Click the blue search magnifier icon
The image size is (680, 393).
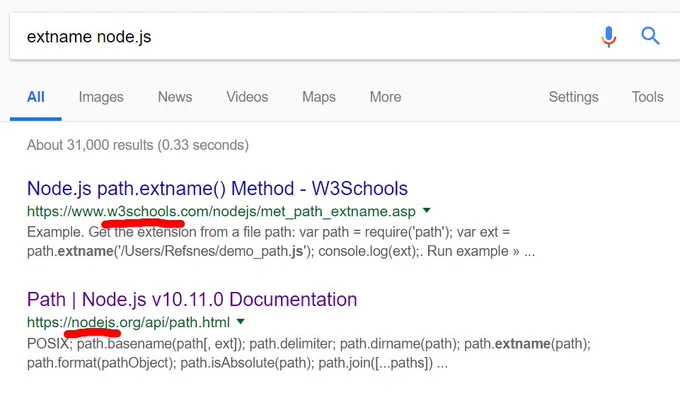pos(650,36)
